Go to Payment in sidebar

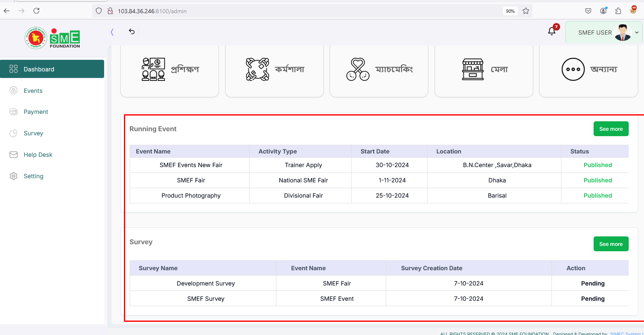click(36, 112)
